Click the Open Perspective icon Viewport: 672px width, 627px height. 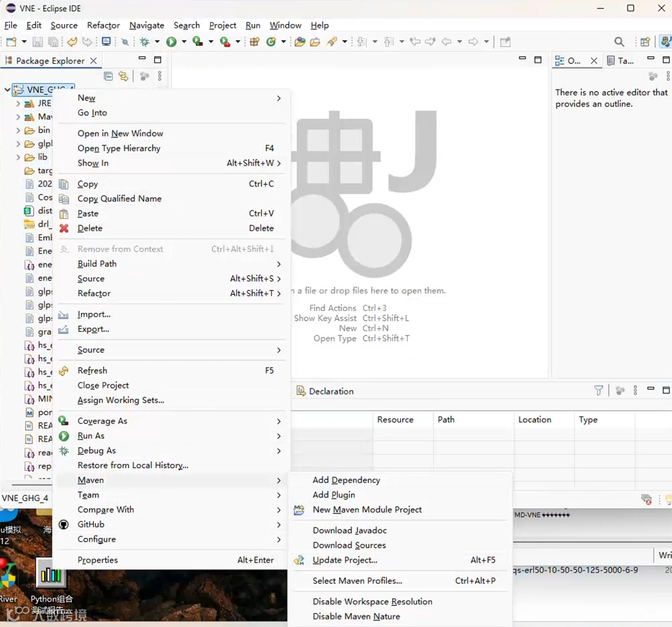coord(645,42)
